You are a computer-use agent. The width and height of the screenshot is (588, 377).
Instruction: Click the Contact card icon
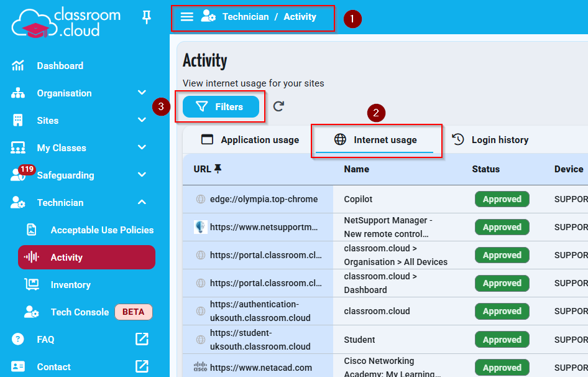(x=17, y=366)
